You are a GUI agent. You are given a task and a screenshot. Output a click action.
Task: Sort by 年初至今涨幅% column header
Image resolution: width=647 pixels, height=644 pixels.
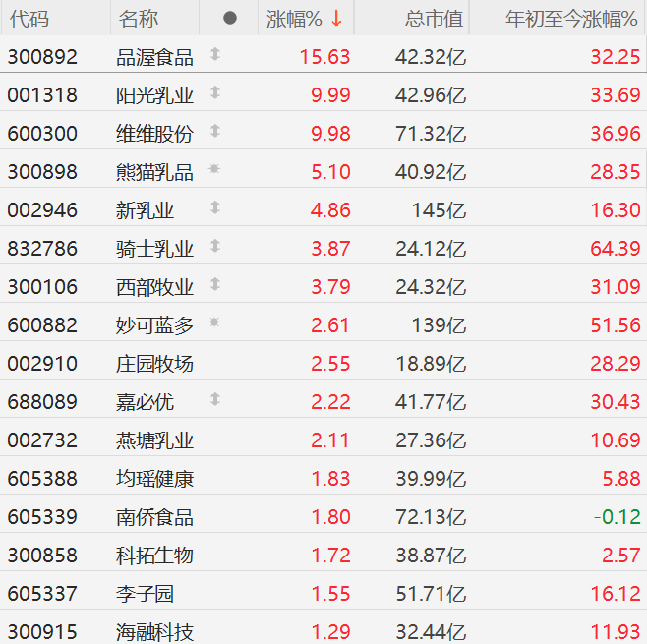[572, 19]
